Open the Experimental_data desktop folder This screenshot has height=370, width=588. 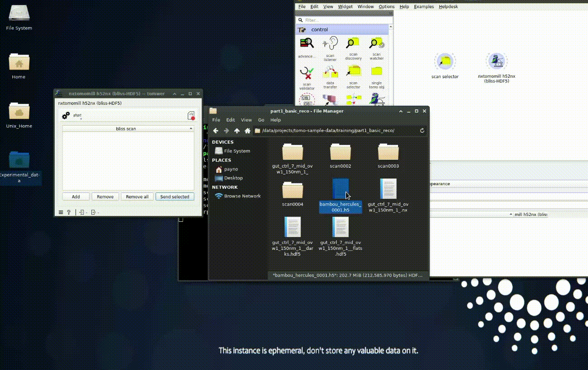pos(19,167)
